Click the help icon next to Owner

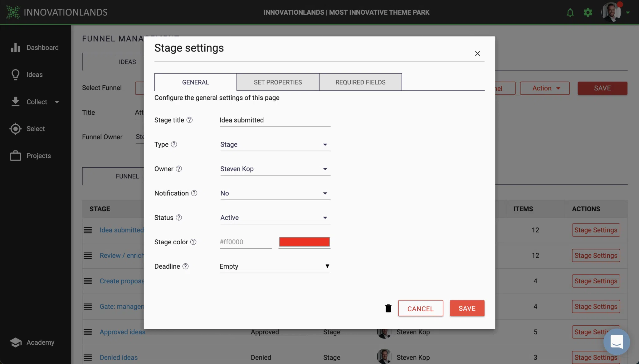179,169
